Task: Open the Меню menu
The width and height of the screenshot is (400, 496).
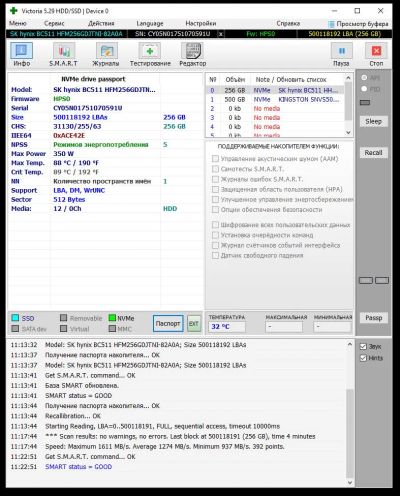Action: (18, 24)
